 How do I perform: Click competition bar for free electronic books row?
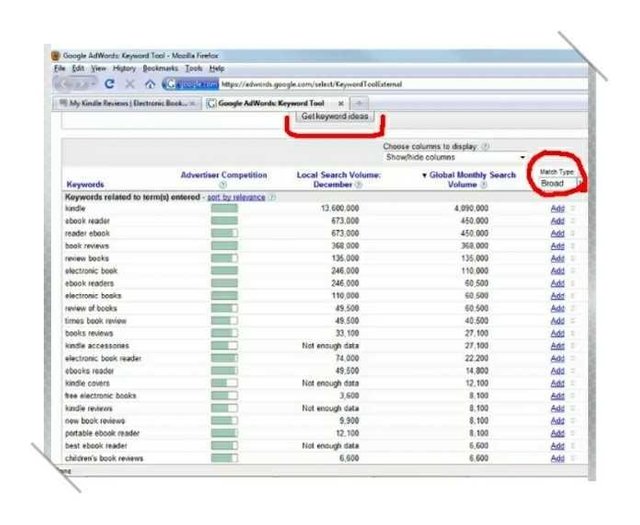pyautogui.click(x=224, y=396)
